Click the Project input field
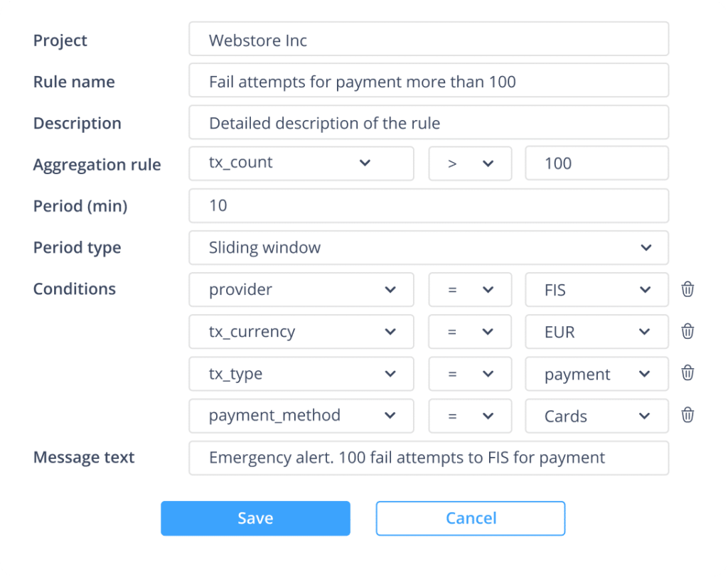728x577 pixels. point(428,39)
